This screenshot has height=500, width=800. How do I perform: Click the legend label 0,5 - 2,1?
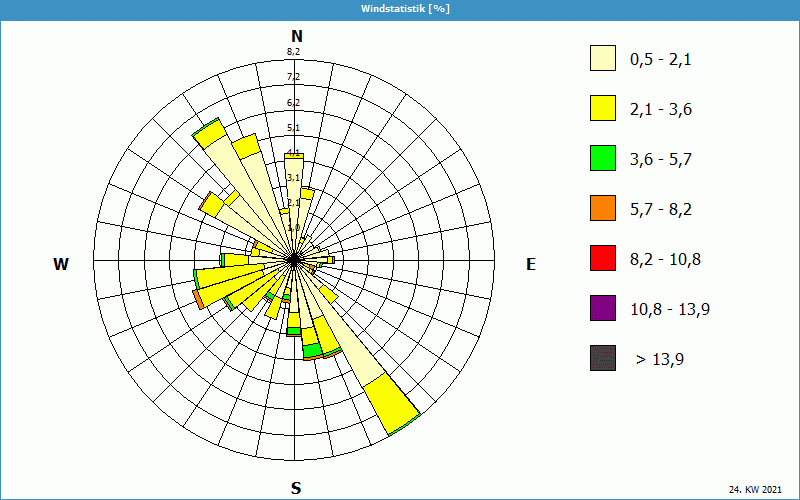(x=661, y=60)
